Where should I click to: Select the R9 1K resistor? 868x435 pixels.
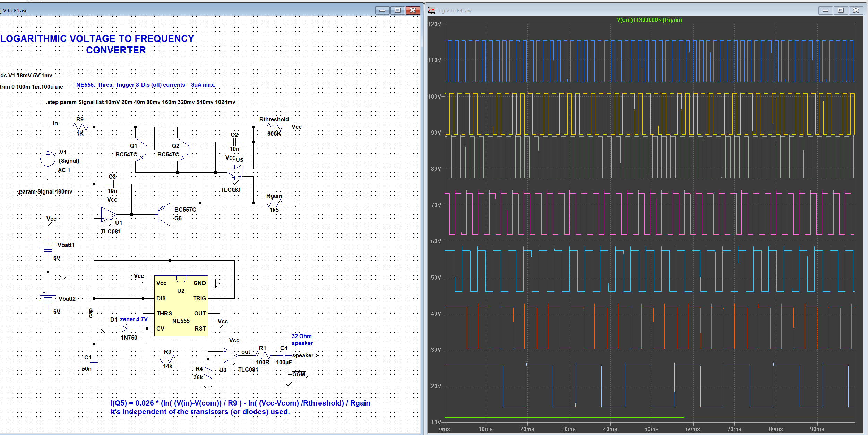click(80, 127)
